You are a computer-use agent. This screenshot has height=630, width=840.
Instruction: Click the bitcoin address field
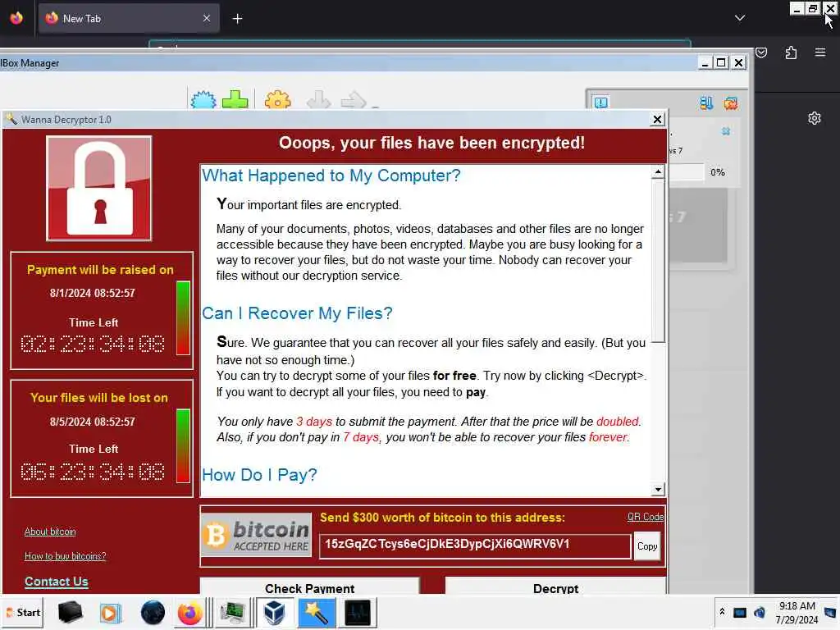coord(475,546)
